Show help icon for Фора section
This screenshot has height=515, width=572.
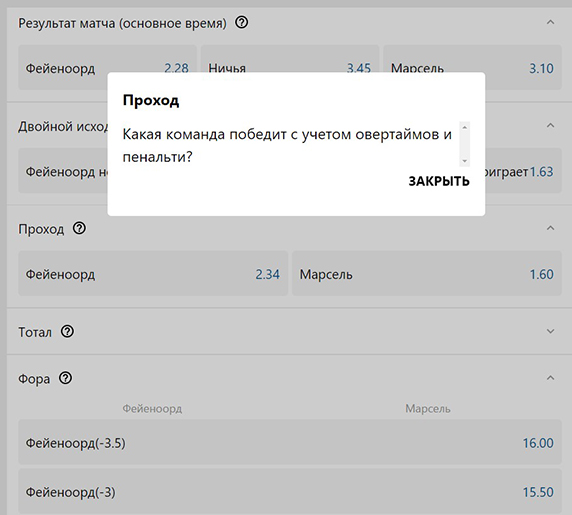click(66, 378)
